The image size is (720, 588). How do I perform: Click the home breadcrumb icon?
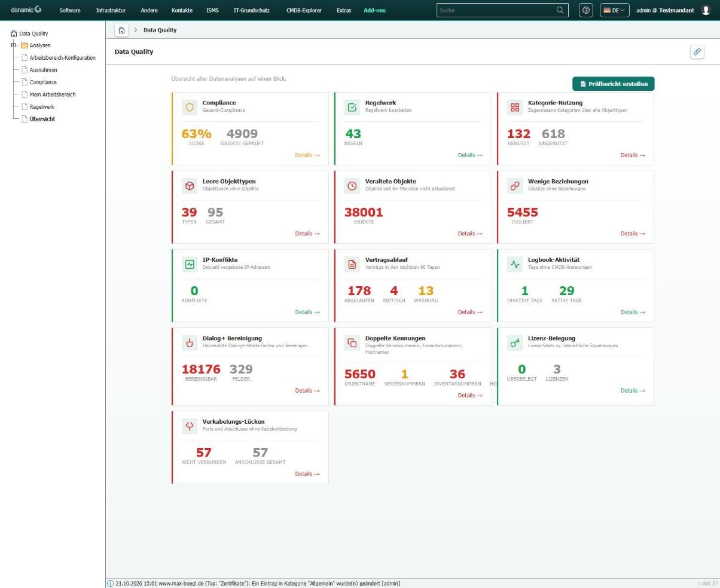[x=121, y=30]
